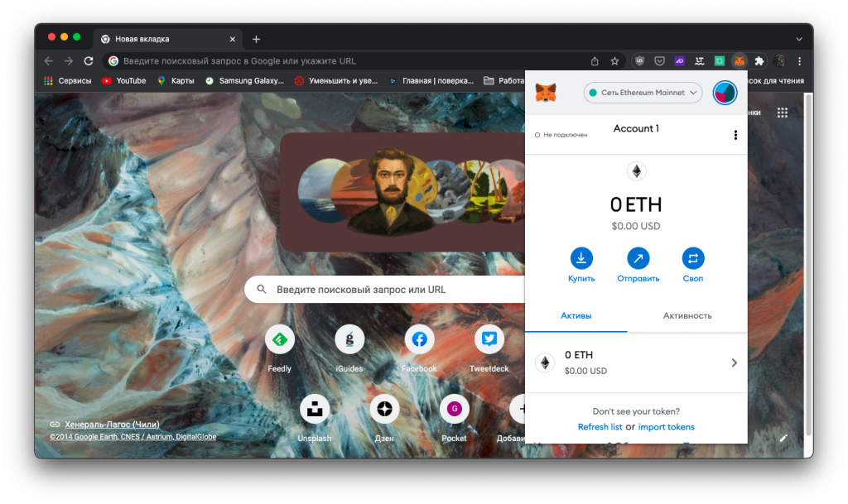The width and height of the screenshot is (848, 504).
Task: Click the Не подключен connection status
Action: [x=561, y=135]
